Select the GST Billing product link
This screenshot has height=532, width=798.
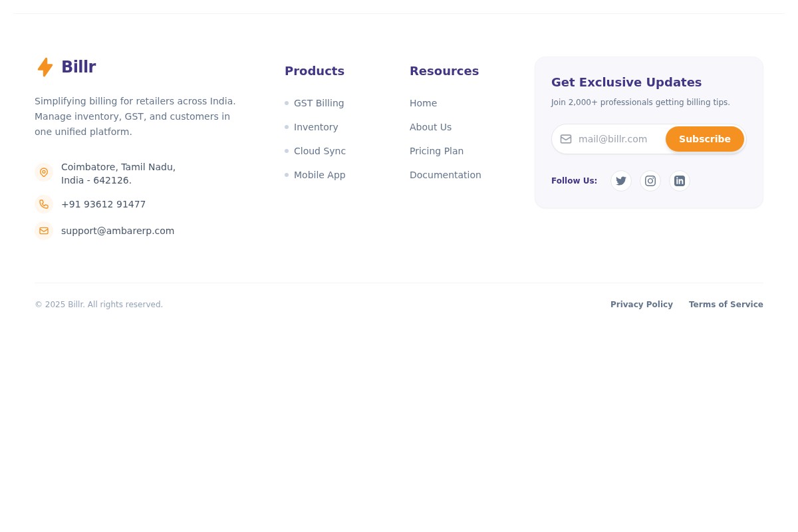coord(319,103)
